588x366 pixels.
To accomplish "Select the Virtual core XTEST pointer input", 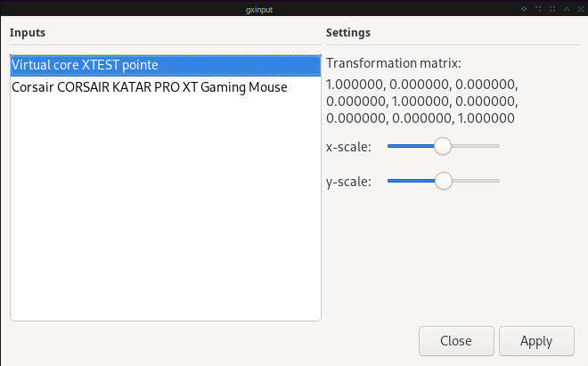I will tap(166, 65).
